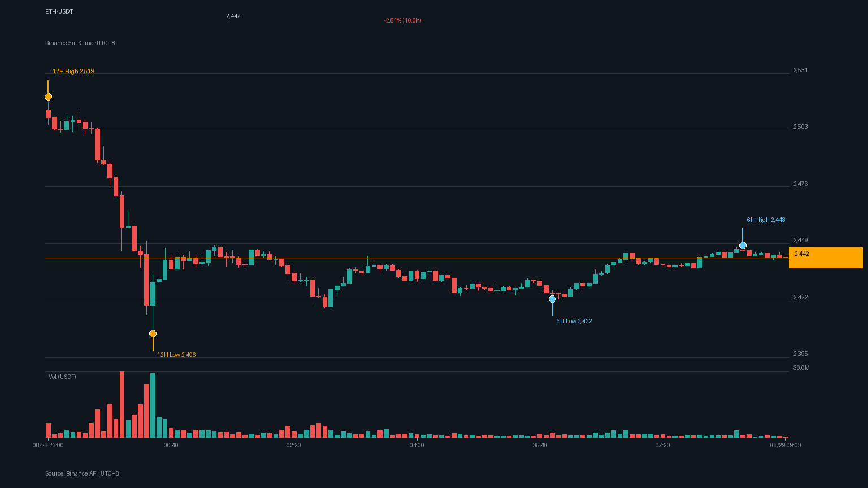
Task: Select the 12H Low 2,406 label
Action: coord(176,355)
